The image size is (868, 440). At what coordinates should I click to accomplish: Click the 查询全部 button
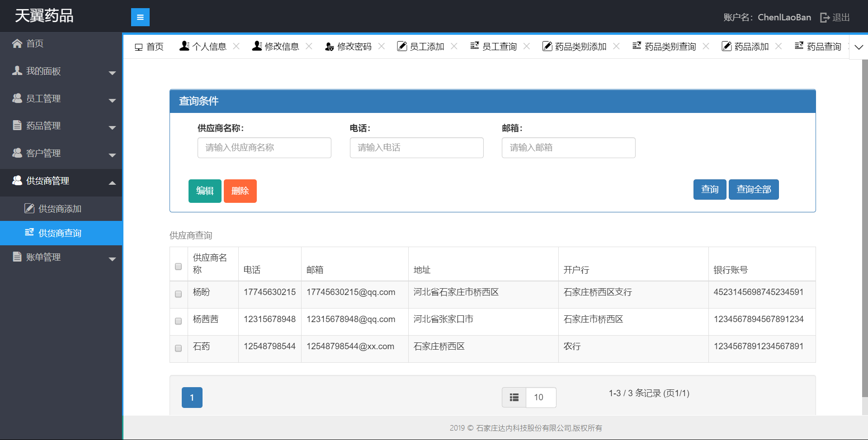pos(754,189)
